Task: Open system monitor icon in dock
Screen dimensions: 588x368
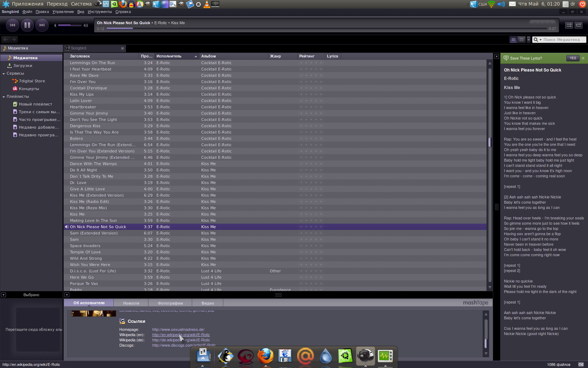Action: tap(385, 356)
